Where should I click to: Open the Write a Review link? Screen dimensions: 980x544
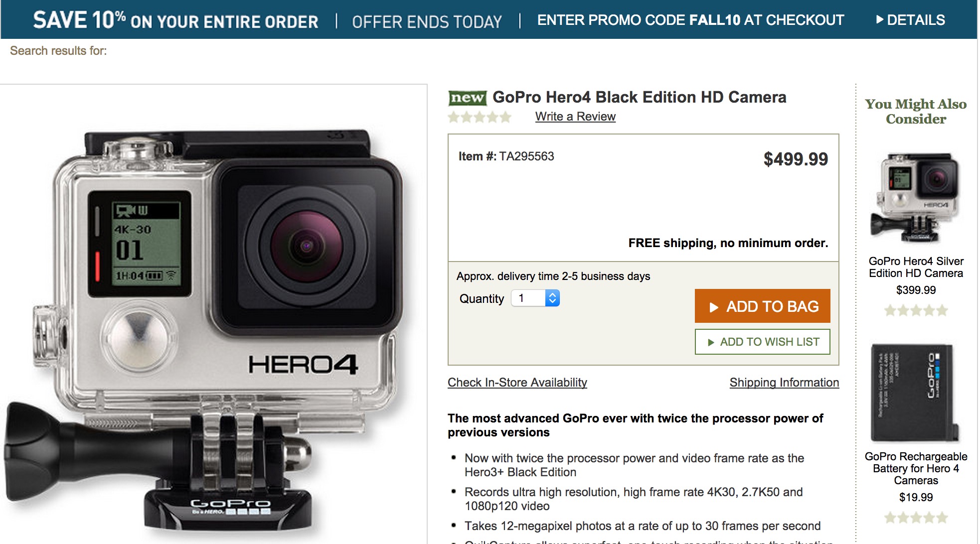575,117
